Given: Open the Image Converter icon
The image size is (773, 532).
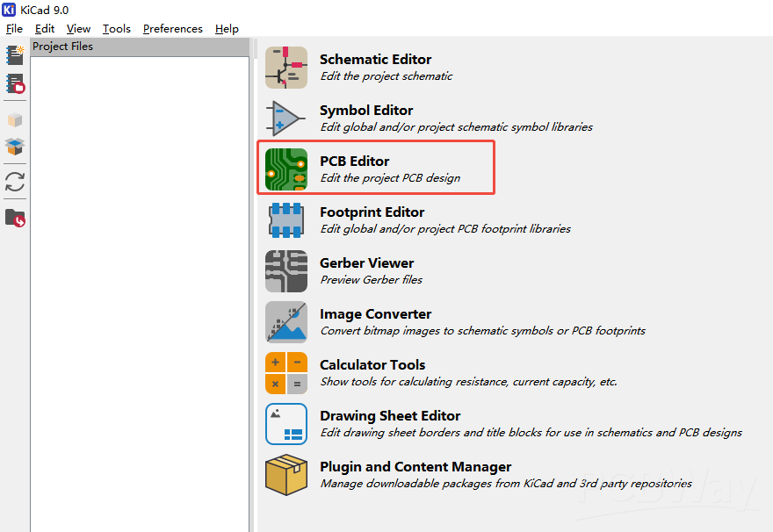Looking at the screenshot, I should pos(286,322).
